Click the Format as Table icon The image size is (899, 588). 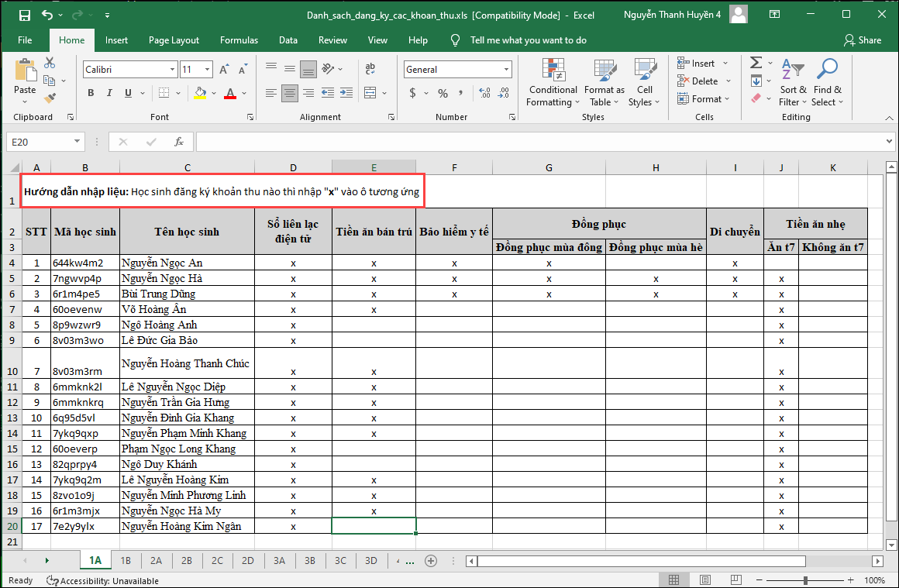[604, 83]
